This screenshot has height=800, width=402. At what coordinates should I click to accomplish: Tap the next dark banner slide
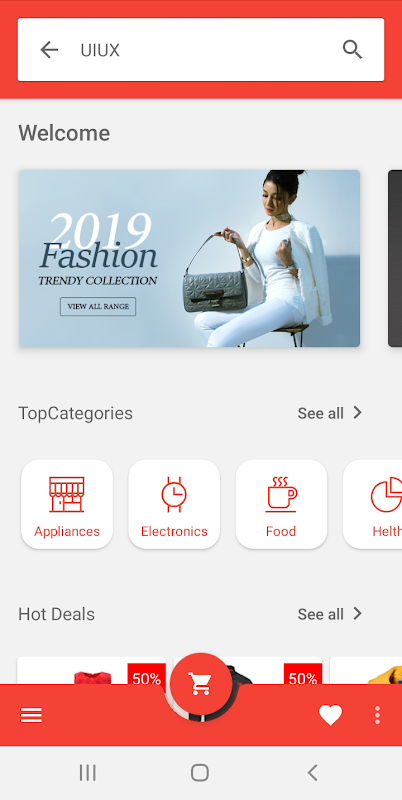395,258
